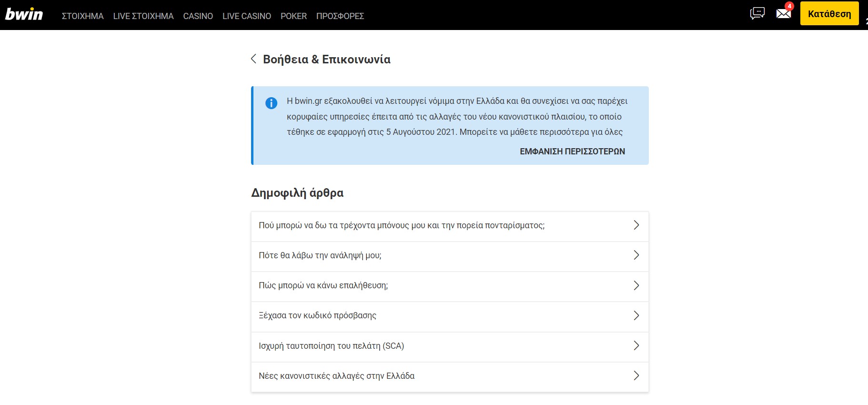This screenshot has height=405, width=868.
Task: Switch to the CASINO section
Action: point(198,16)
